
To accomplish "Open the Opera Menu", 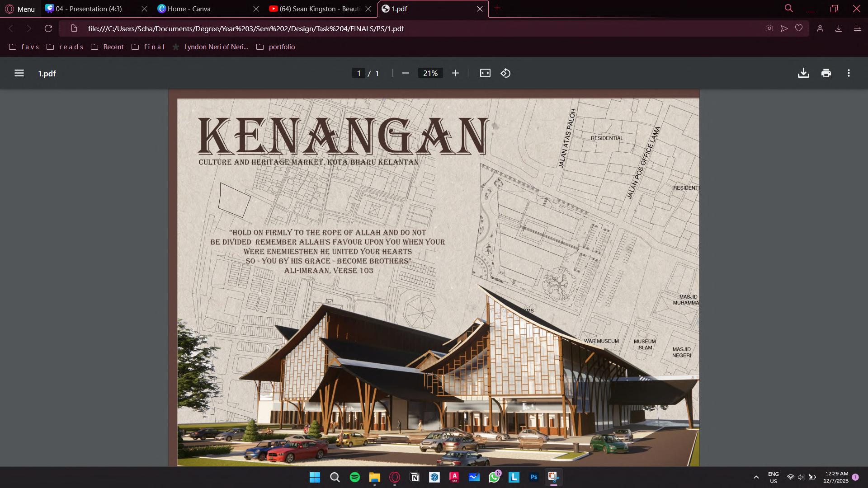I will (20, 9).
